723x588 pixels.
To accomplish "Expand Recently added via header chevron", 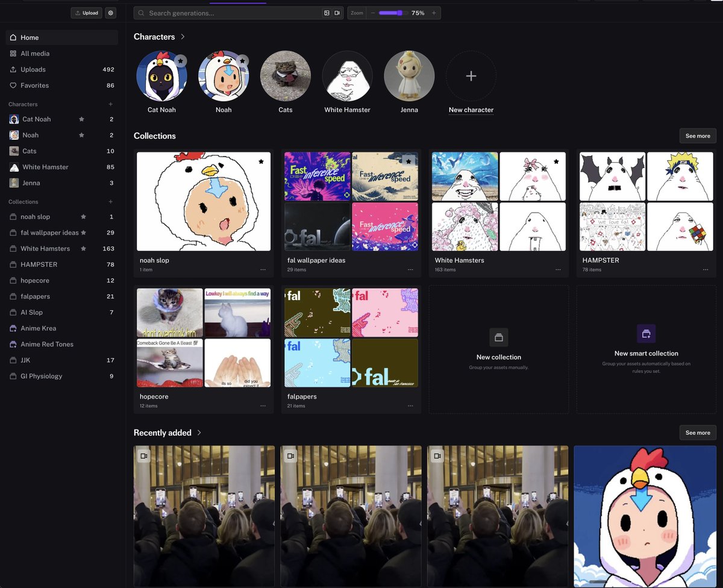I will 199,433.
